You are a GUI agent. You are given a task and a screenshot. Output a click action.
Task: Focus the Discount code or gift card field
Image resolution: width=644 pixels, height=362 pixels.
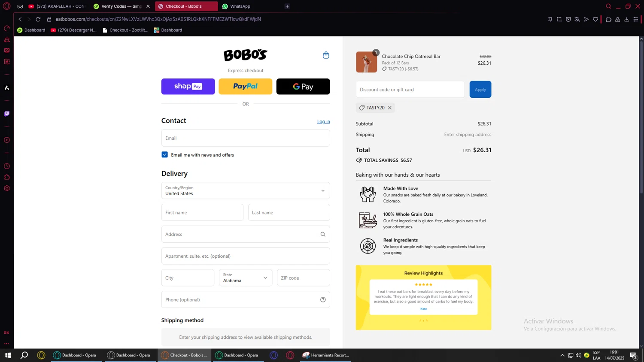410,89
